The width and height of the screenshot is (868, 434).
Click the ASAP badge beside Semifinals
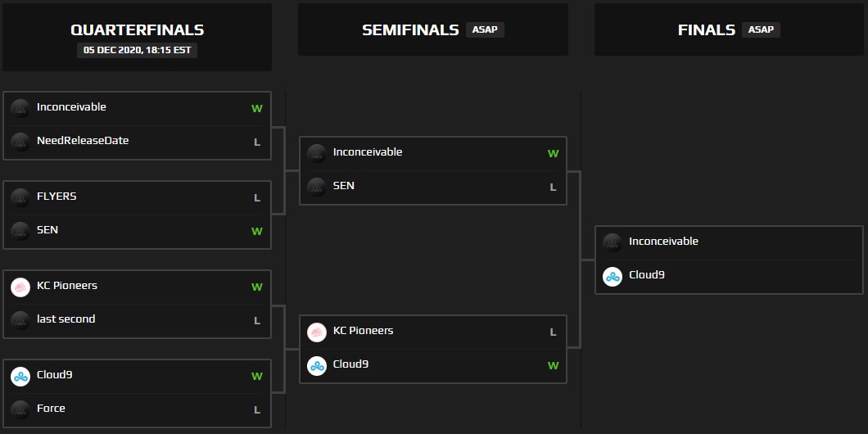pyautogui.click(x=485, y=30)
